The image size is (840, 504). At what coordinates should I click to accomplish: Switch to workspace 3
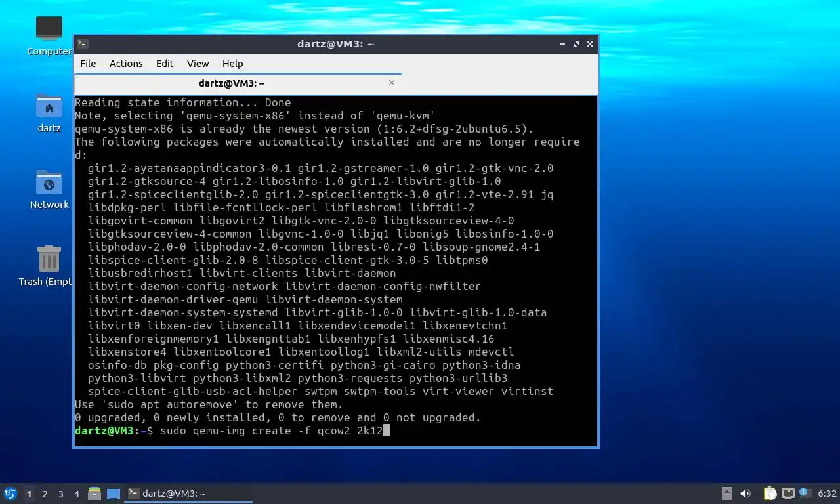(60, 494)
